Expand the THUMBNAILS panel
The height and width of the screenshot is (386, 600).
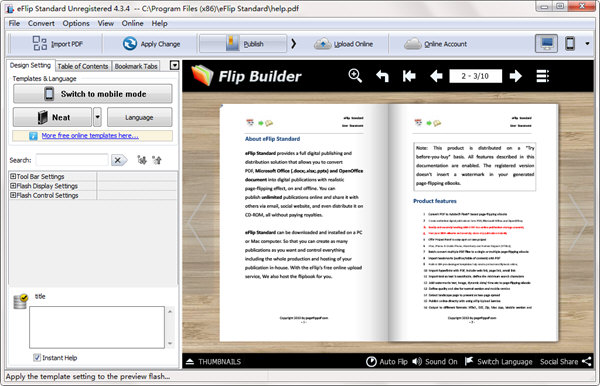click(213, 362)
